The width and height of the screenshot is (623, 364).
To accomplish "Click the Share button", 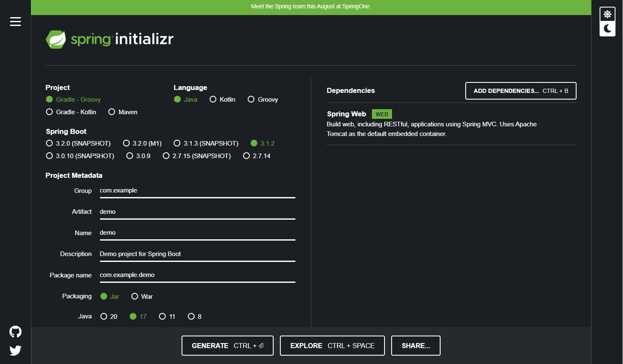I will (416, 346).
